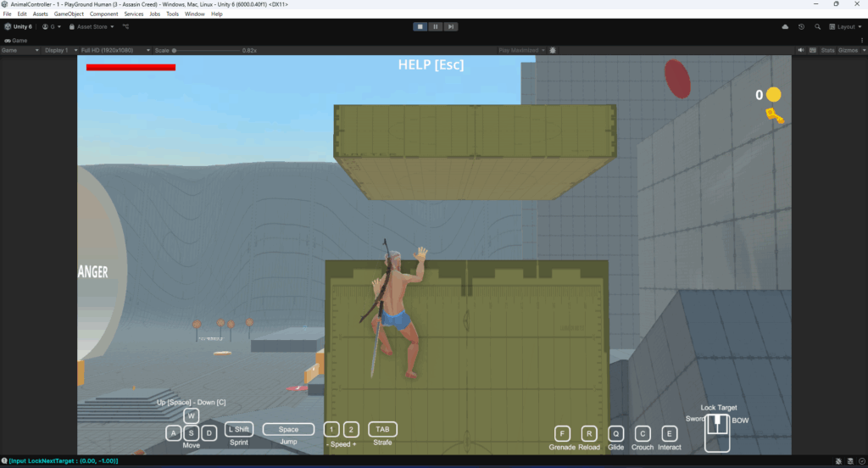Open the GameObject menu

[69, 14]
